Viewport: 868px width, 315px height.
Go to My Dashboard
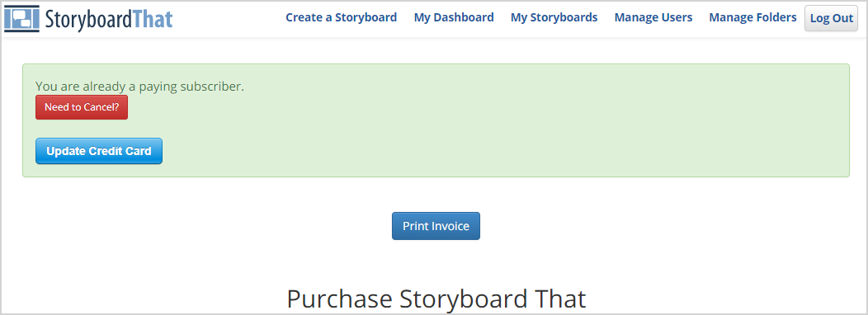click(x=454, y=17)
